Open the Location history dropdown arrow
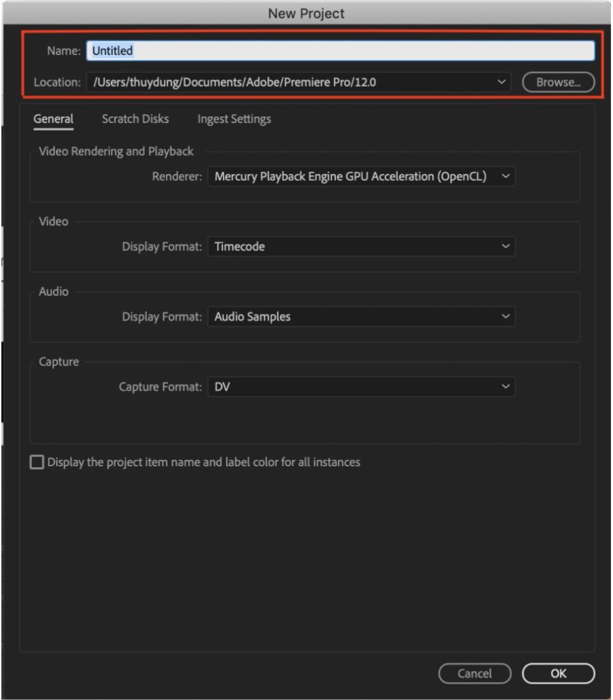Viewport: 613px width, 700px height. pos(503,82)
